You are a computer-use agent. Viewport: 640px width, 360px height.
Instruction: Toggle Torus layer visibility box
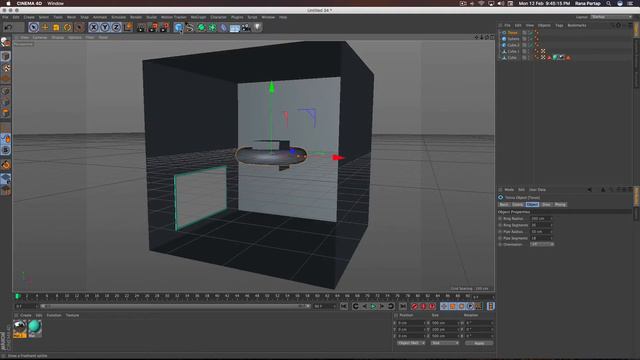[x=524, y=33]
